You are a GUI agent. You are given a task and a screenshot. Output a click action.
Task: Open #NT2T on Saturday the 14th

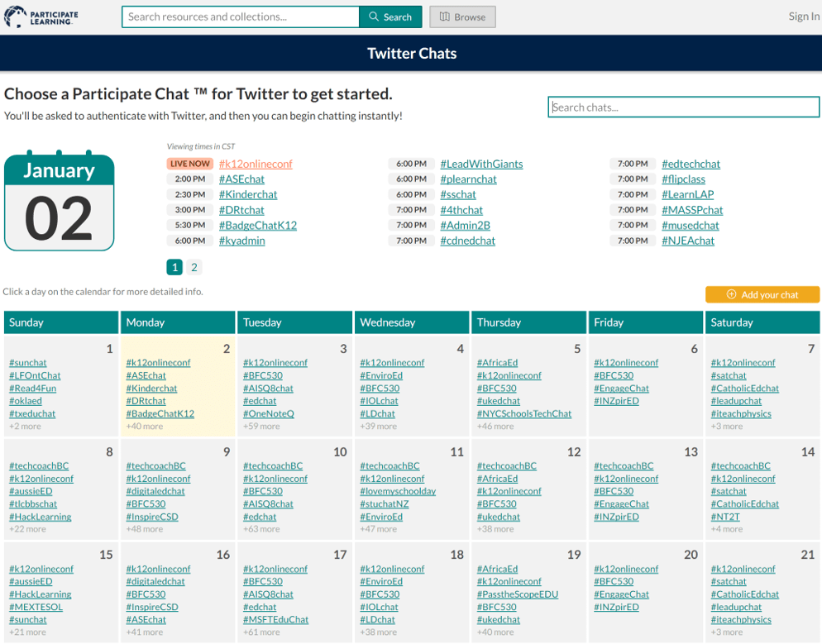[725, 517]
